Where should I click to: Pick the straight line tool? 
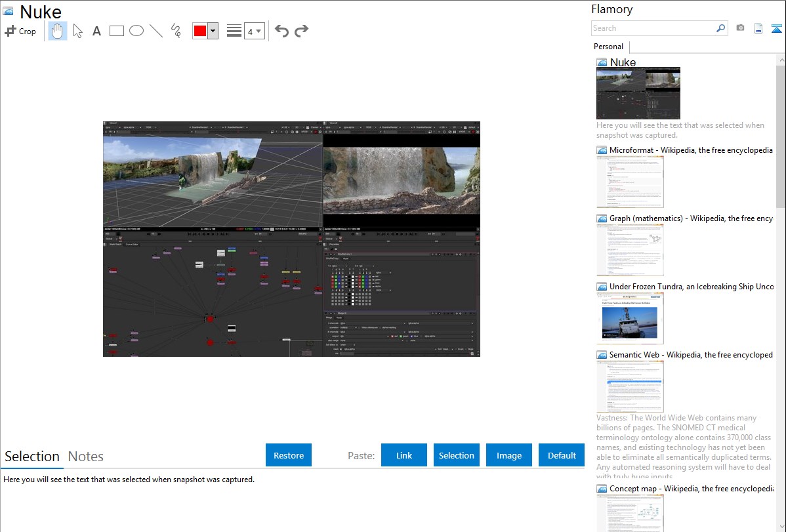[x=156, y=31]
